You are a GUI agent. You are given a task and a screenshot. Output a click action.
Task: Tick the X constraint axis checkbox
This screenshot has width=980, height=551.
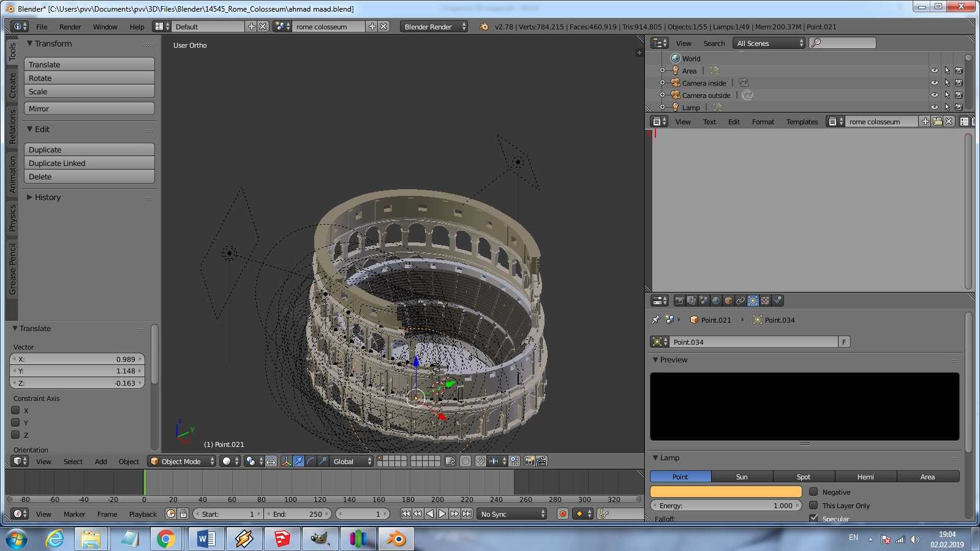16,410
